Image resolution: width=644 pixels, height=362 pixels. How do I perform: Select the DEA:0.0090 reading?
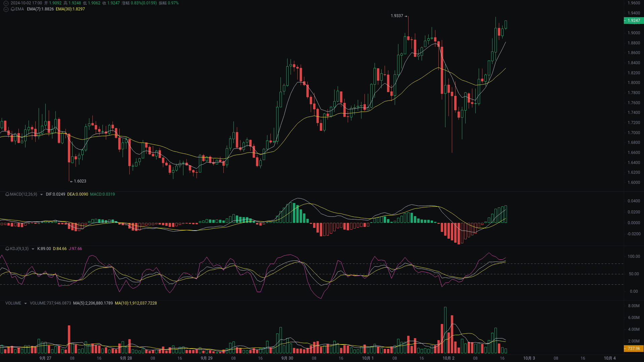coord(78,194)
